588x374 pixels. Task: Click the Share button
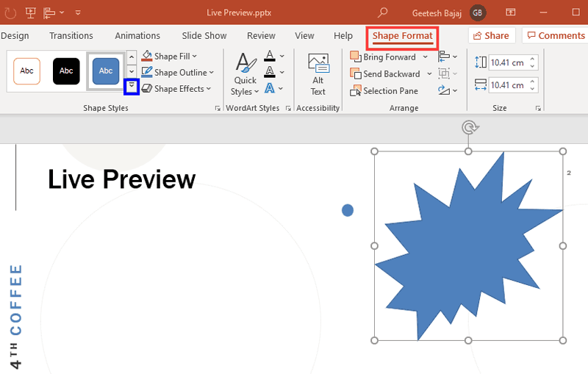(490, 35)
